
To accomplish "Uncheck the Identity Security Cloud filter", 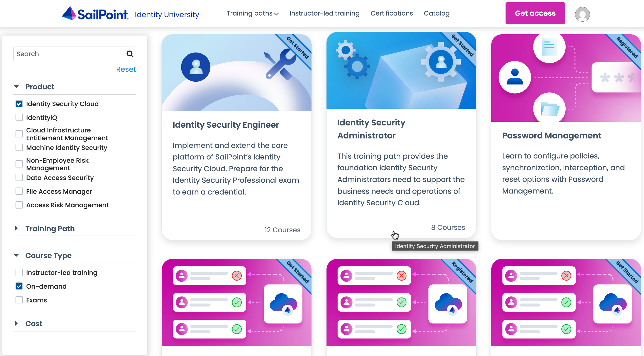I will point(19,104).
